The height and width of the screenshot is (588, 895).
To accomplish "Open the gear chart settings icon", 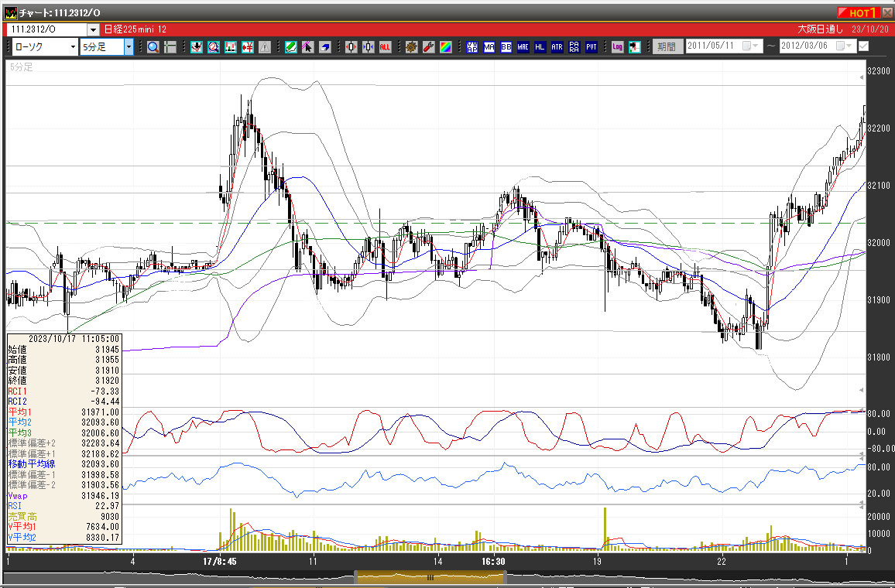I will click(412, 47).
